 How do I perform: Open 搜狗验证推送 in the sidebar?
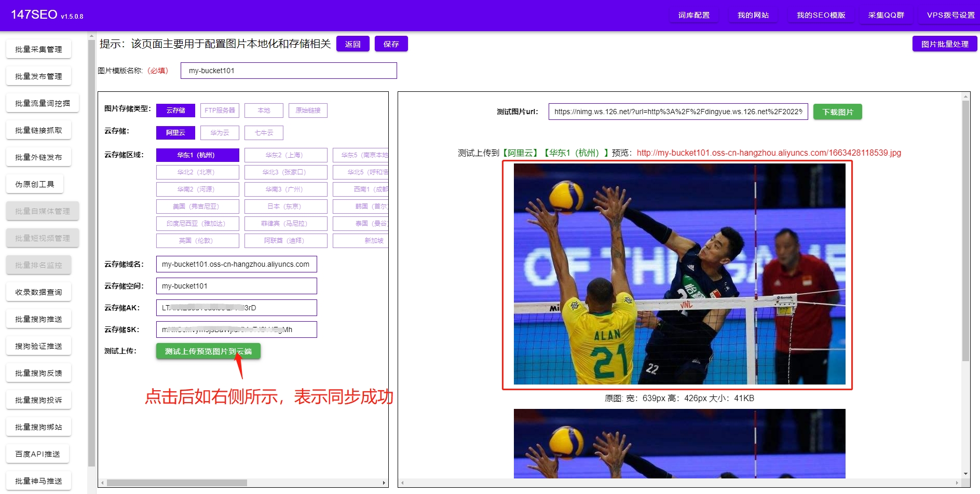pos(38,346)
